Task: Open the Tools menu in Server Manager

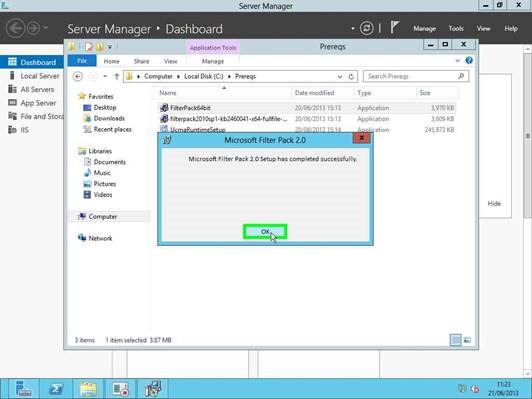Action: click(x=456, y=28)
